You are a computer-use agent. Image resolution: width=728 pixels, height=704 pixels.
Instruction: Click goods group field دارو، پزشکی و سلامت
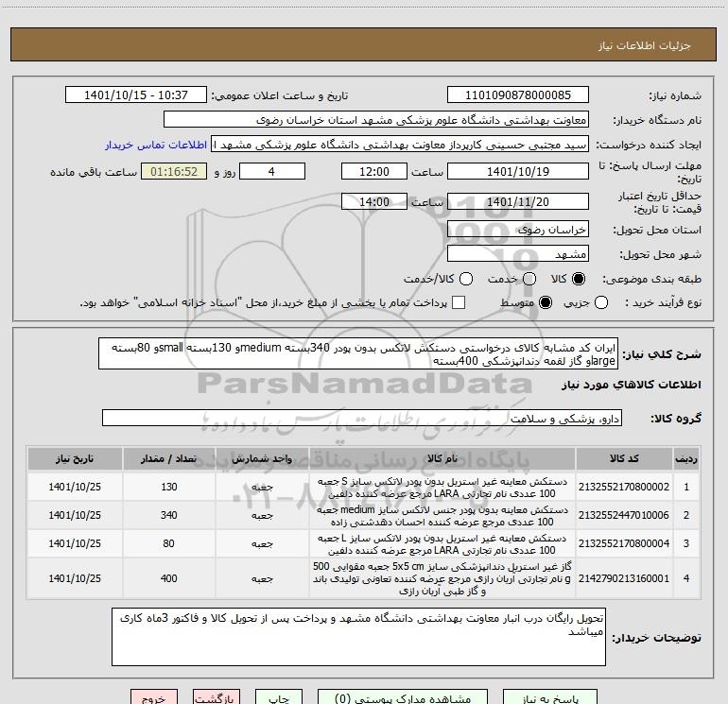point(362,418)
